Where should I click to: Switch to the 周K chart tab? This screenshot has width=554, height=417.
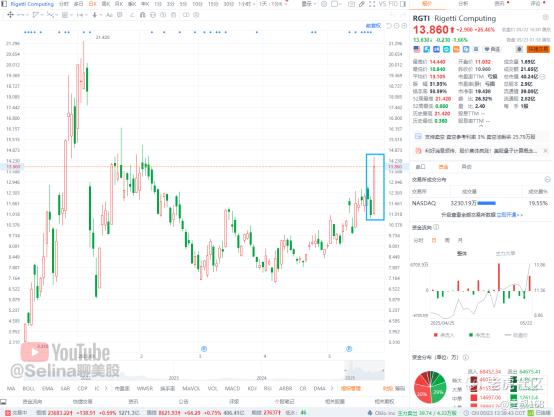tap(106, 4)
